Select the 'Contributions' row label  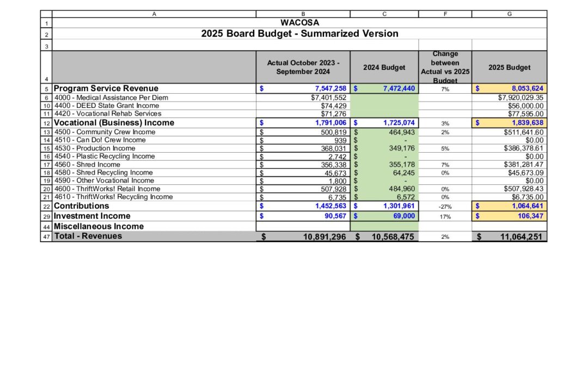(x=81, y=206)
